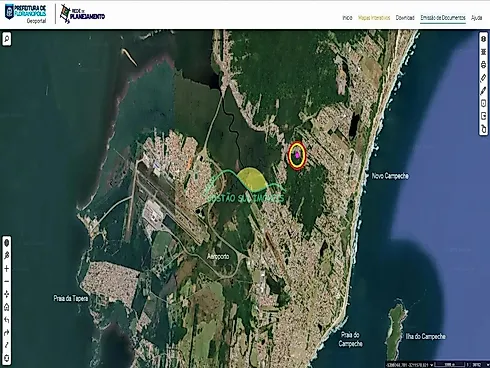Click the document icon in right toolbar
This screenshot has width=490, height=368.
(483, 103)
